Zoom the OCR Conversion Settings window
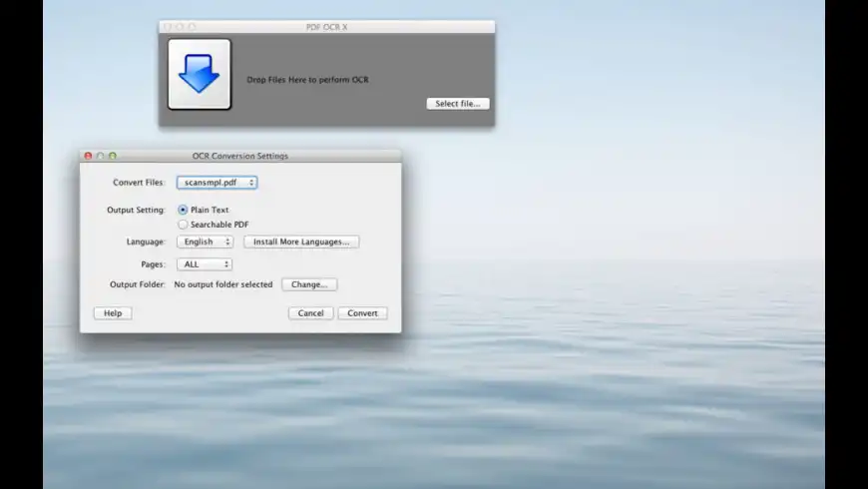This screenshot has height=489, width=868. (x=113, y=156)
